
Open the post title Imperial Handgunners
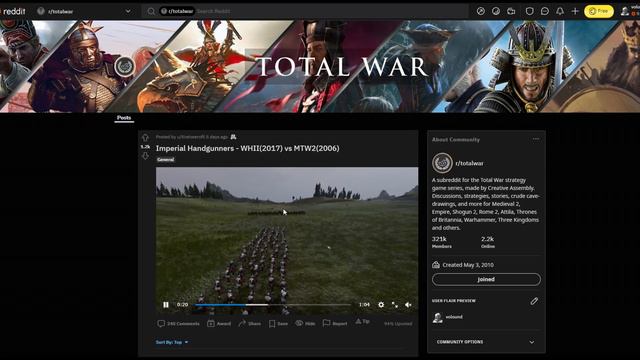click(247, 149)
